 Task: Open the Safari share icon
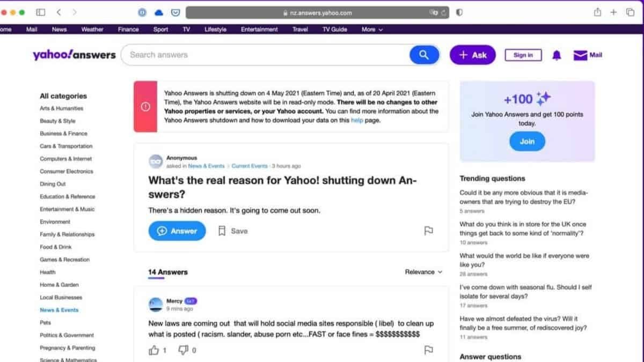597,12
